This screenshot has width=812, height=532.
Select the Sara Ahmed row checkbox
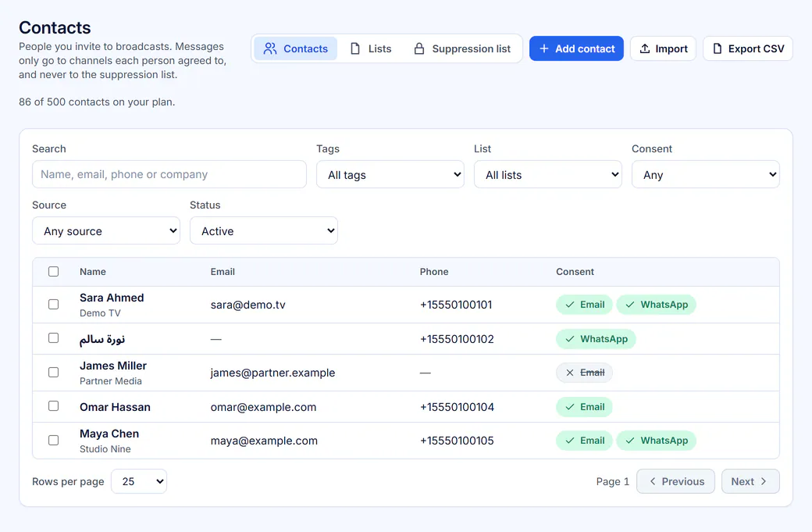[53, 304]
